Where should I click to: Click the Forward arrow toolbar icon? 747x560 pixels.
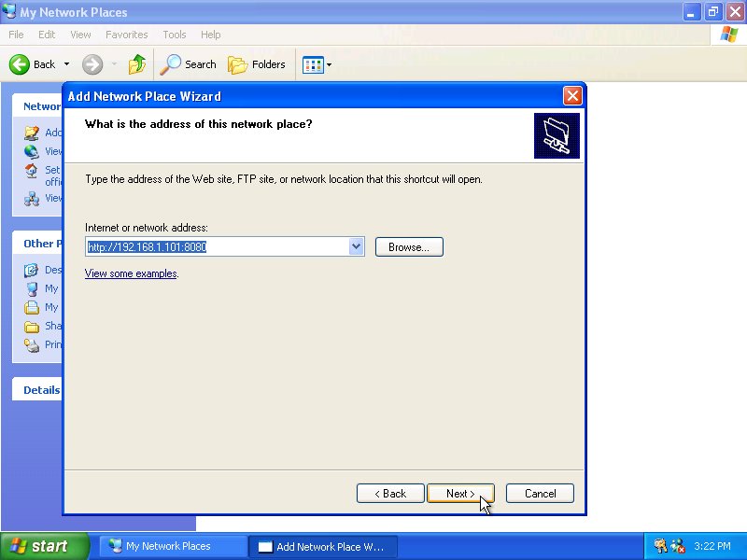[92, 64]
